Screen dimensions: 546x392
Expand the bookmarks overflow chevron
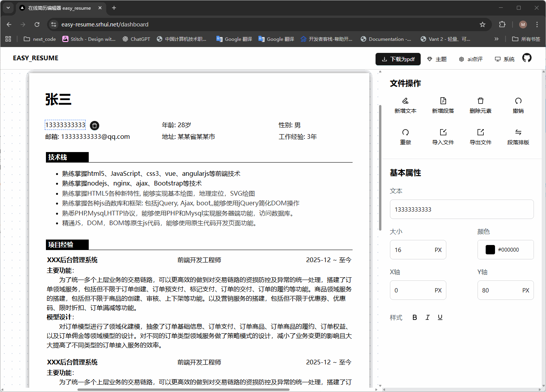[496, 39]
